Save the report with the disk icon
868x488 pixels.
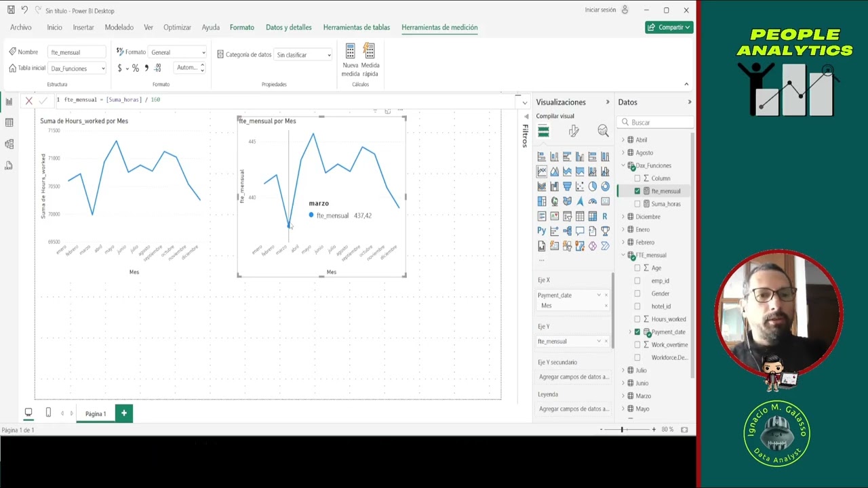[x=11, y=10]
